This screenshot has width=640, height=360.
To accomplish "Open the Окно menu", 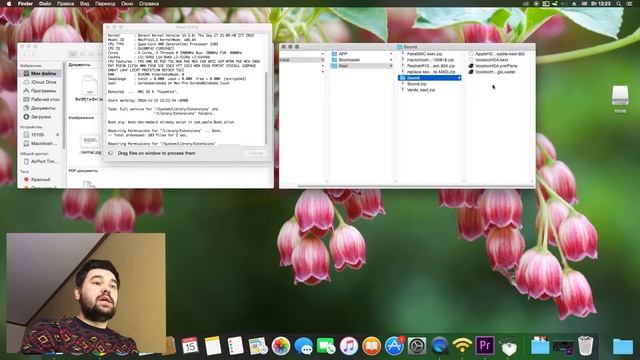I will click(x=127, y=4).
